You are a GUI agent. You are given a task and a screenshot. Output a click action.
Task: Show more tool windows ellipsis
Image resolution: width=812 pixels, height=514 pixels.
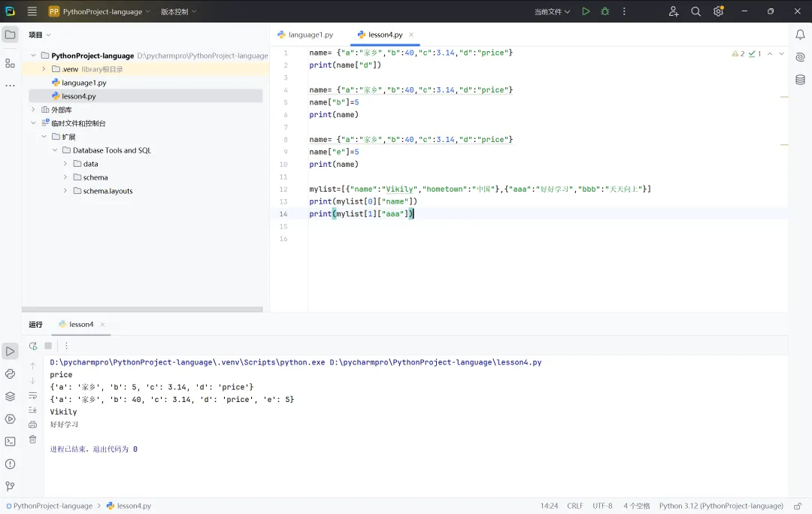(11, 86)
